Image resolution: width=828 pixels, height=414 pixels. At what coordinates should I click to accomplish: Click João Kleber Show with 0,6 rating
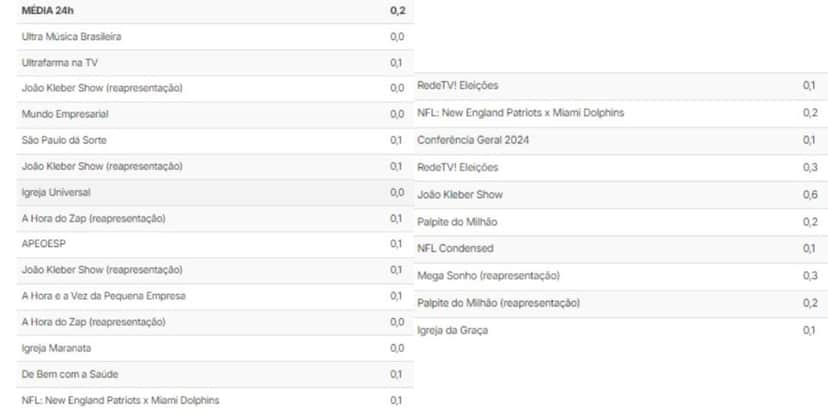[621, 195]
